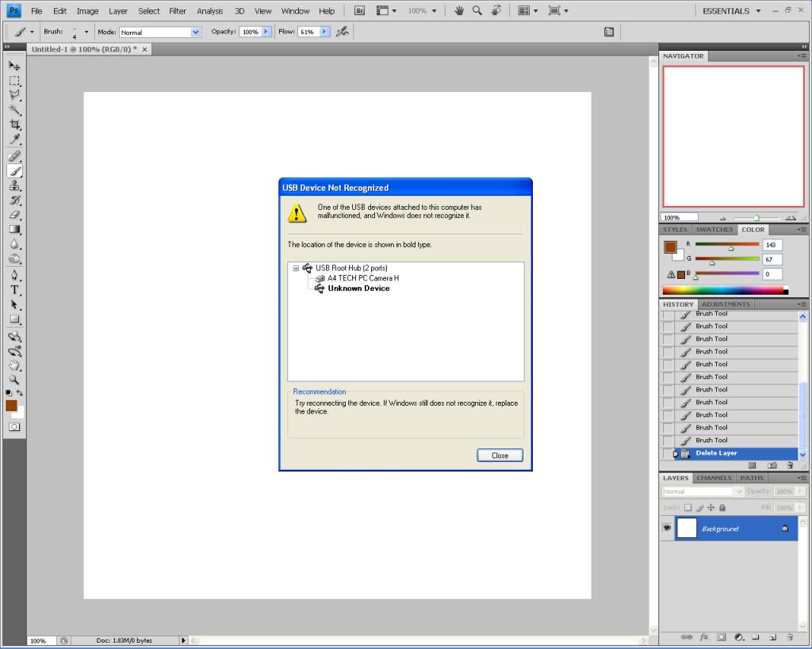Open the Analysis menu
Viewport: 812px width, 649px height.
point(209,11)
